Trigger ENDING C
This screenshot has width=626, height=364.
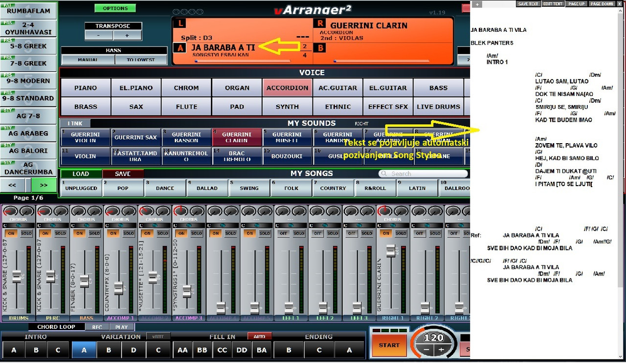point(319,350)
